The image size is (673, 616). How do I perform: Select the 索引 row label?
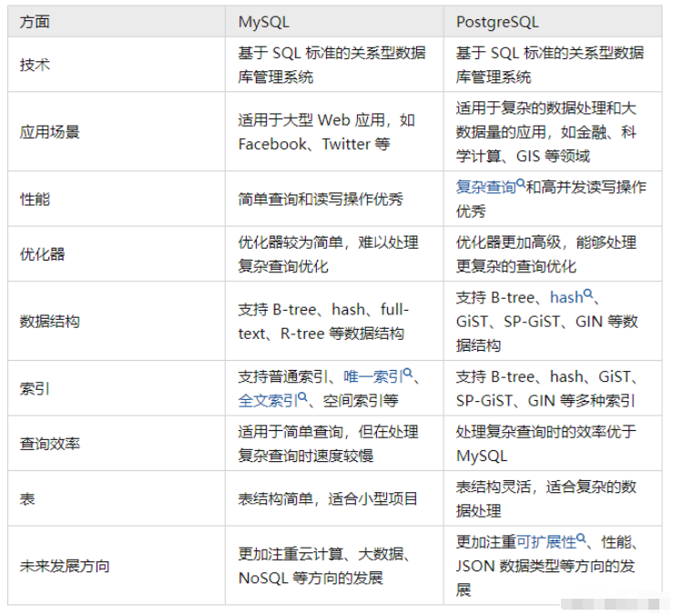(35, 388)
